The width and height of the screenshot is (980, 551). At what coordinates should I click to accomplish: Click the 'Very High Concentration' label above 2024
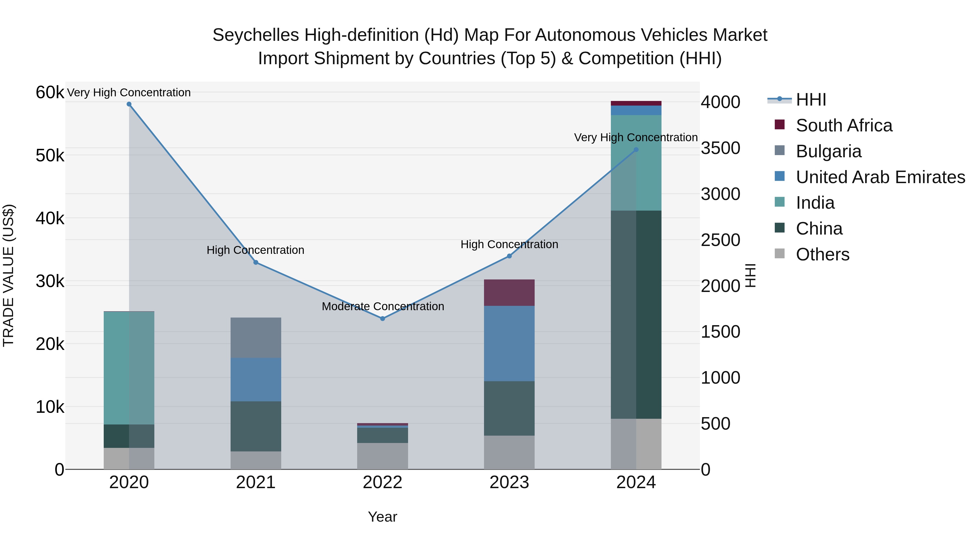636,138
